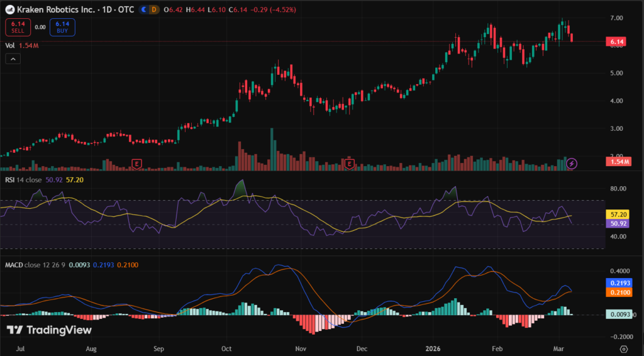Click the 2026 label on time axis
The image size is (644, 356).
click(433, 348)
